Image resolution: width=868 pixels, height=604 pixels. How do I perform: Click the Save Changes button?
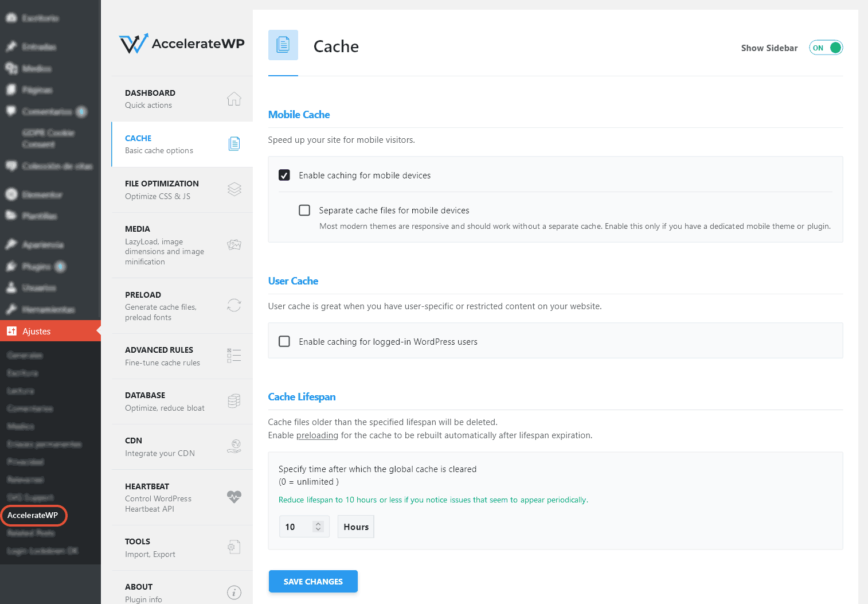pos(313,581)
